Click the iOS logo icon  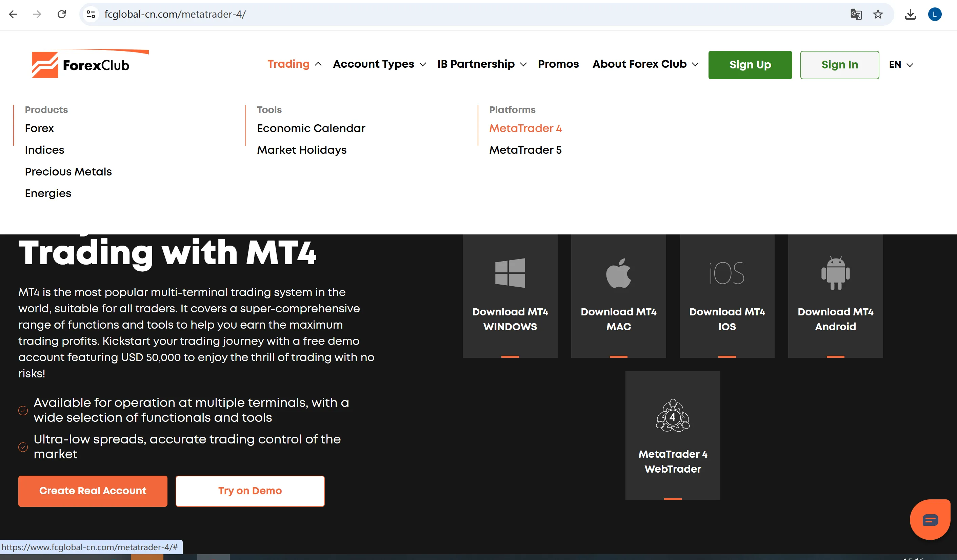(727, 273)
